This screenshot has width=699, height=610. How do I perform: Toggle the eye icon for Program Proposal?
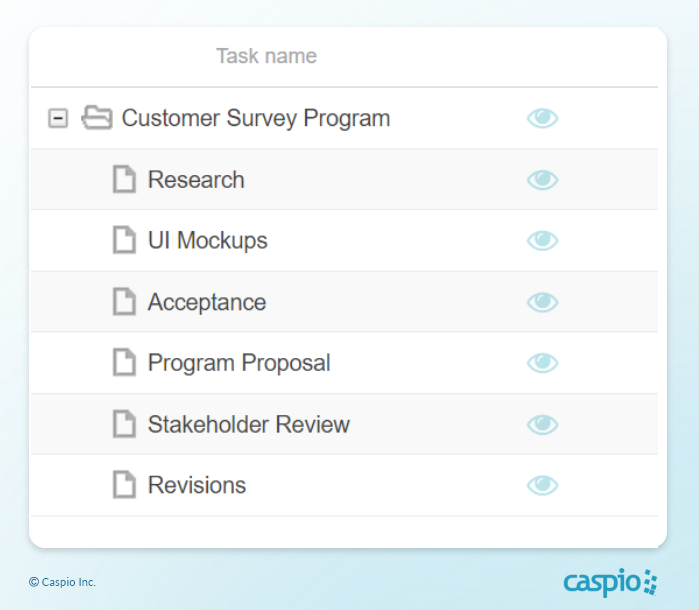[x=542, y=363]
